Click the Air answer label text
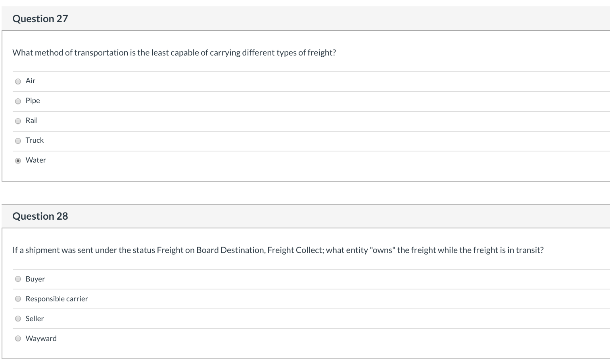610x364 pixels. click(x=30, y=80)
